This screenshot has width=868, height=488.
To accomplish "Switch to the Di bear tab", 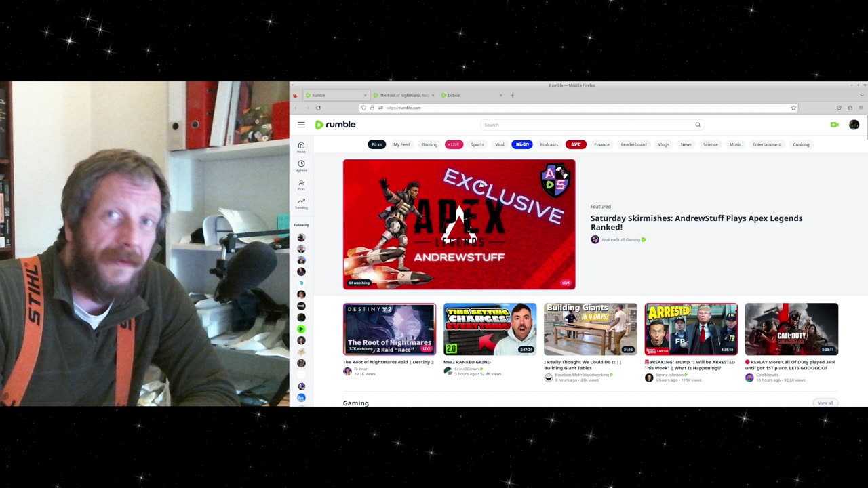I will (471, 95).
